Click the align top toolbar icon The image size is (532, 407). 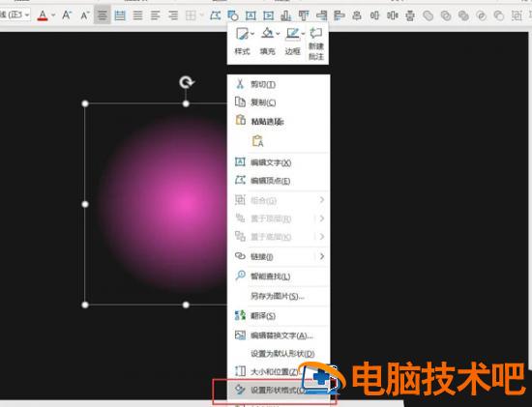304,15
